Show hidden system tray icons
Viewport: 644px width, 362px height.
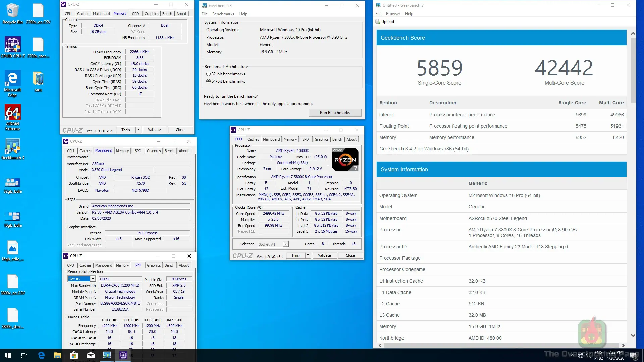pos(572,355)
